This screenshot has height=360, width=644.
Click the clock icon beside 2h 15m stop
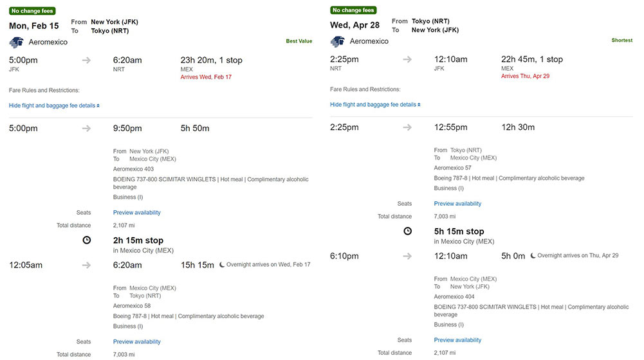tap(87, 240)
